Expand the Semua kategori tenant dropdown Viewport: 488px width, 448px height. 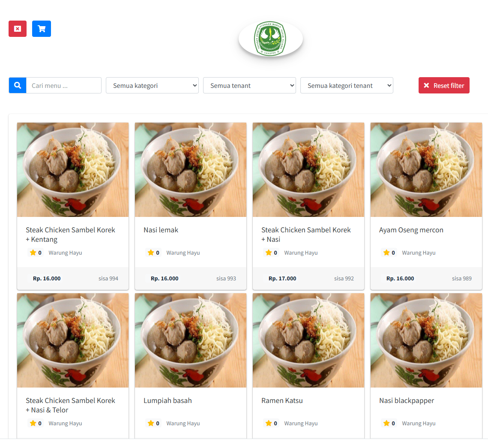coord(347,85)
